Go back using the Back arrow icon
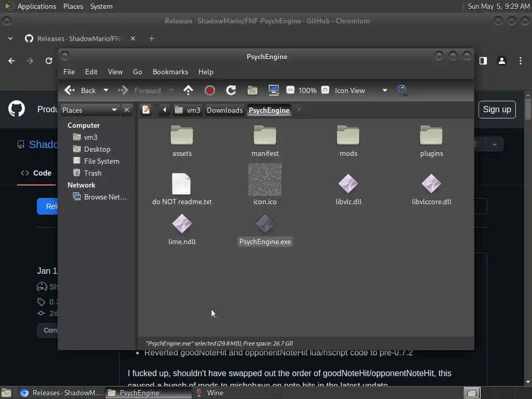532x399 pixels. coord(70,90)
